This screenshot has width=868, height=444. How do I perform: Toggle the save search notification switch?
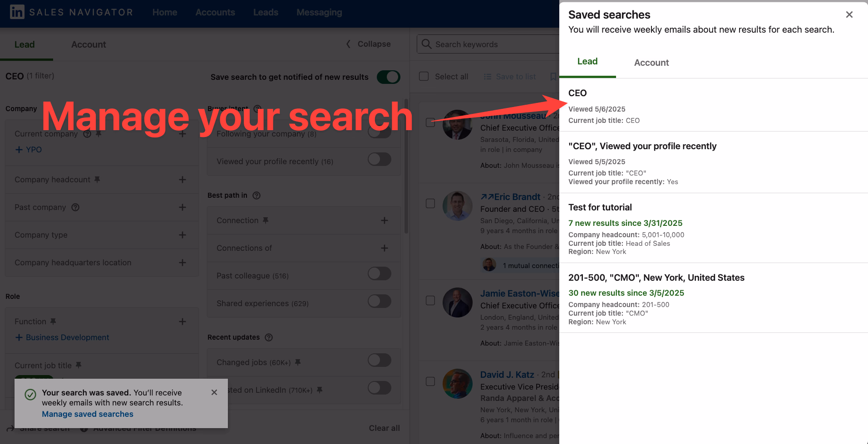(x=389, y=77)
